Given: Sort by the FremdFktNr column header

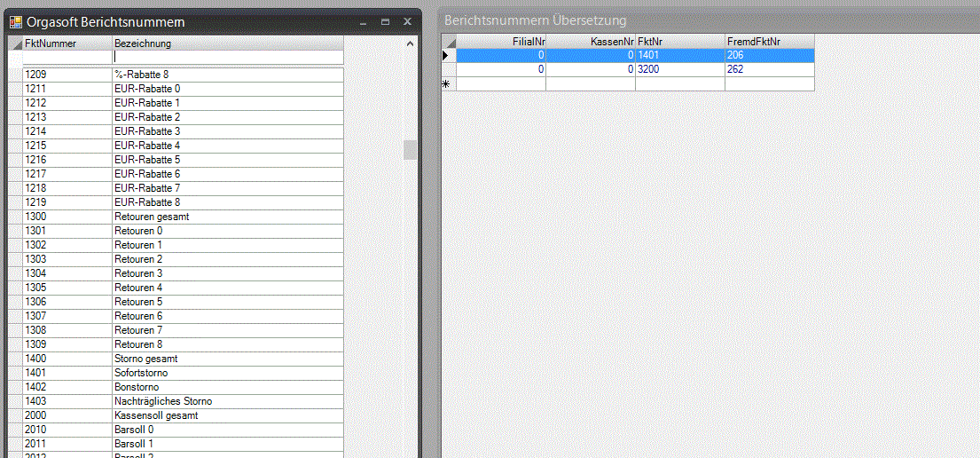Looking at the screenshot, I should (768, 41).
